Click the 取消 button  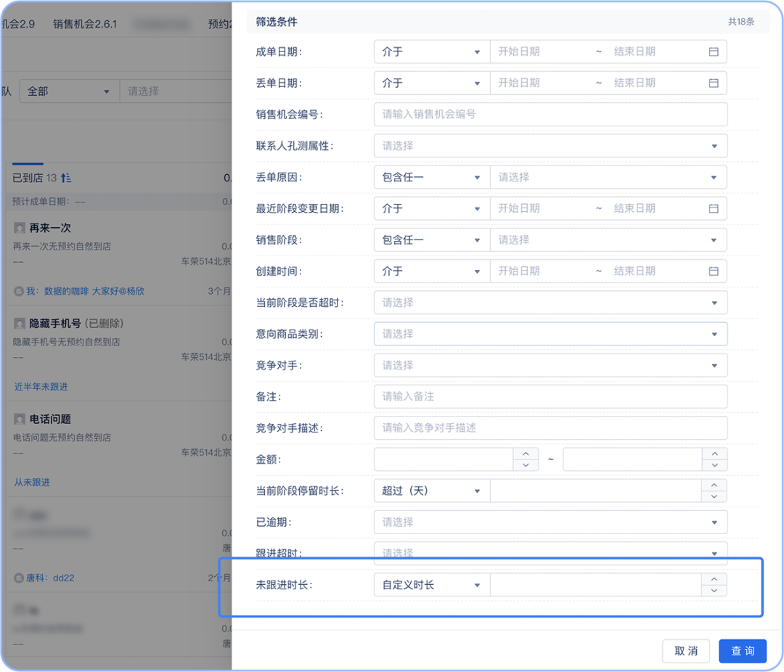tap(686, 650)
